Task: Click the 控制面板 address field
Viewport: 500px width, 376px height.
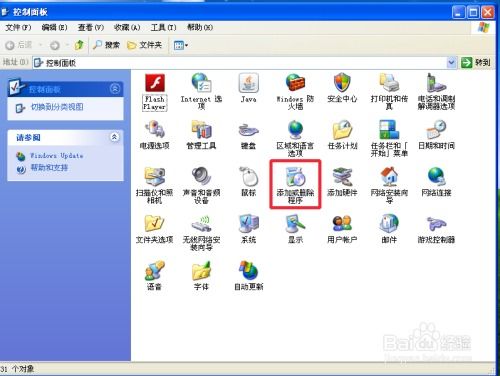Action: tap(240, 63)
